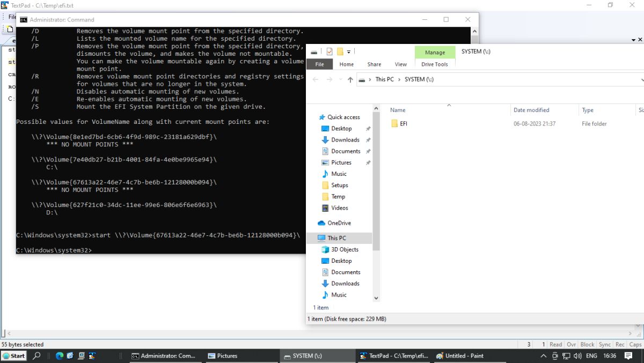Toggle Block indicator in TextPad status bar
The image size is (644, 363).
point(588,344)
